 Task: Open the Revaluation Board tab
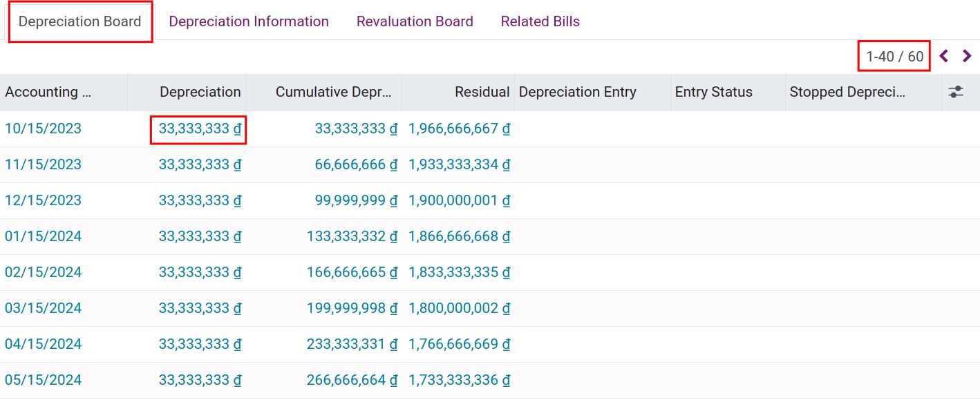point(415,21)
